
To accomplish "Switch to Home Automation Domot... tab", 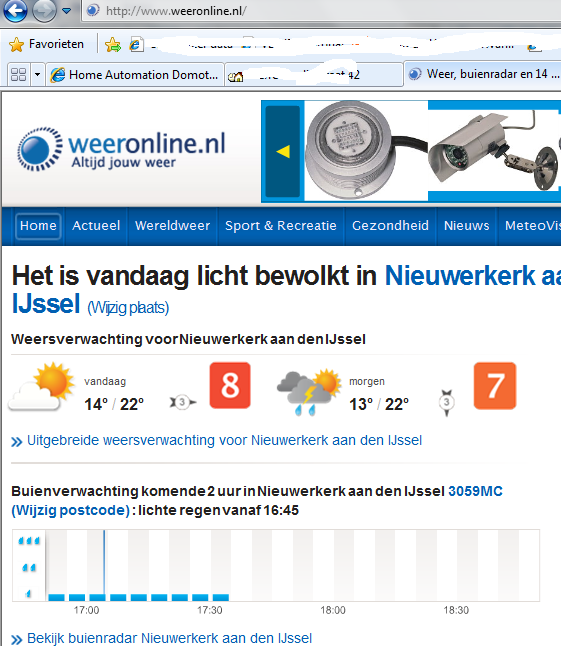I will coord(135,75).
